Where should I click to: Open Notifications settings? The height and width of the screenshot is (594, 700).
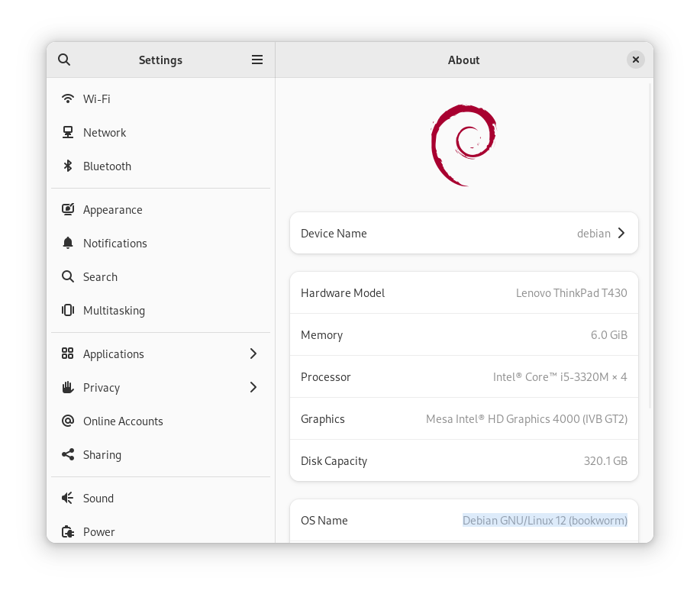point(161,243)
